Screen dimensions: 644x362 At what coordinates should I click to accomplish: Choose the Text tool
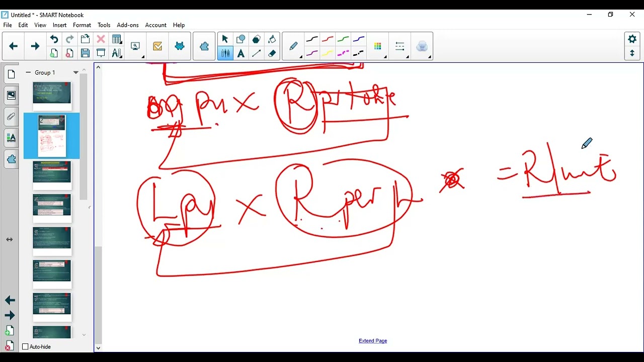click(x=240, y=53)
